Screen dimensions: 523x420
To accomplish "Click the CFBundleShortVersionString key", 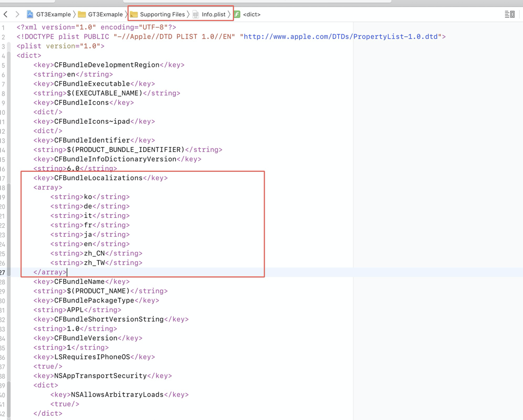I will 109,319.
